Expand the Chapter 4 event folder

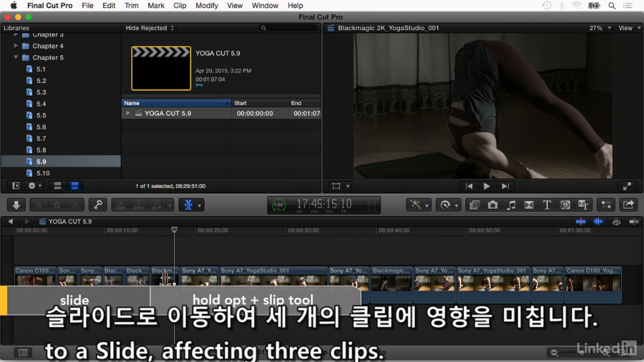(16, 46)
